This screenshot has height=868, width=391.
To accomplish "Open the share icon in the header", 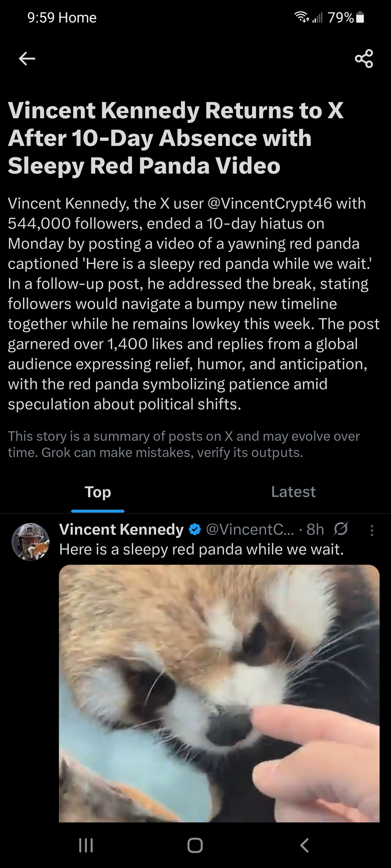I will coord(364,59).
